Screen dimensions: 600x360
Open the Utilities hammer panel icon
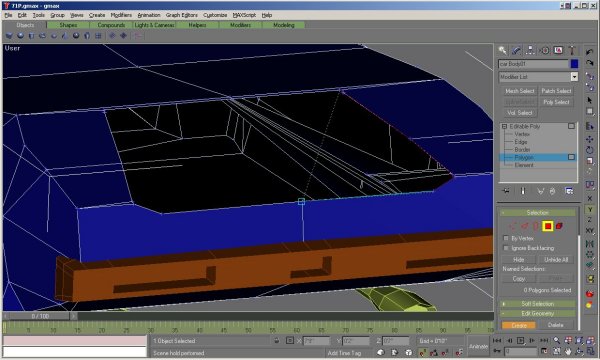coord(572,50)
